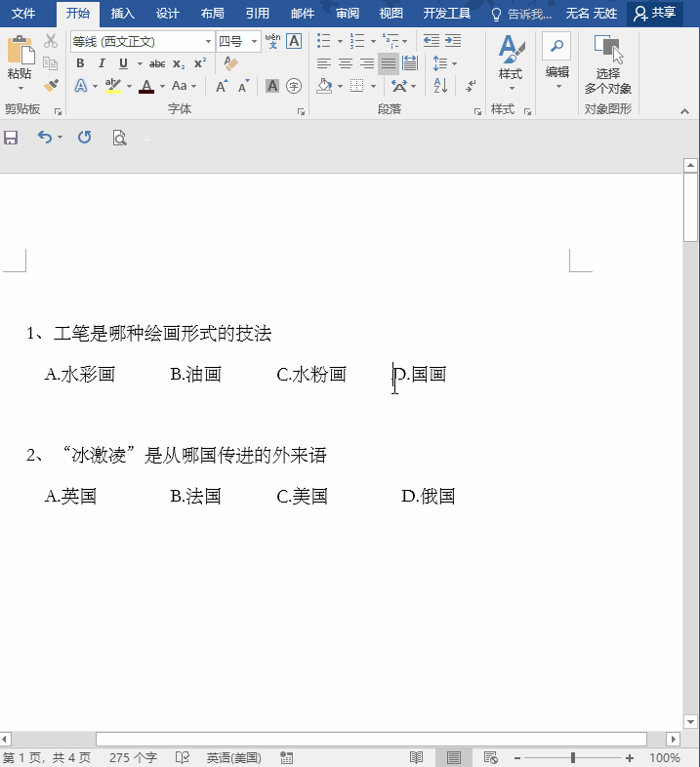
Task: Select the Format Painter brush
Action: tap(51, 86)
